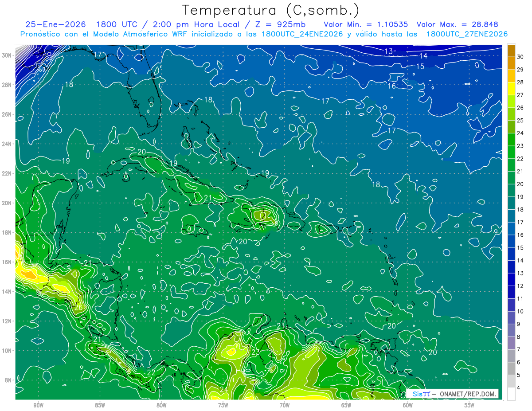Click the white legend swatch below 4
The height and width of the screenshot is (411, 532).
[x=511, y=394]
